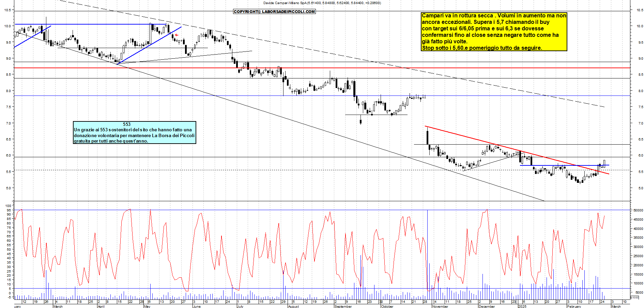Click the '10000' volume scale label
Viewport: 644px width, 308px height.
(x=638, y=283)
